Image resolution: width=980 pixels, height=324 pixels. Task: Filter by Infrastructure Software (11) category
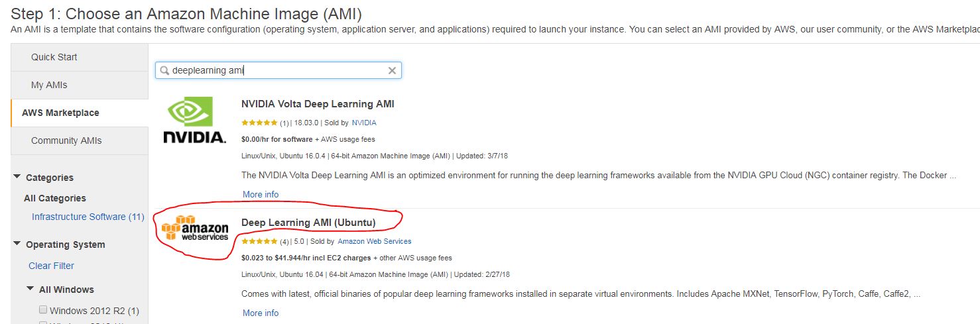[88, 217]
